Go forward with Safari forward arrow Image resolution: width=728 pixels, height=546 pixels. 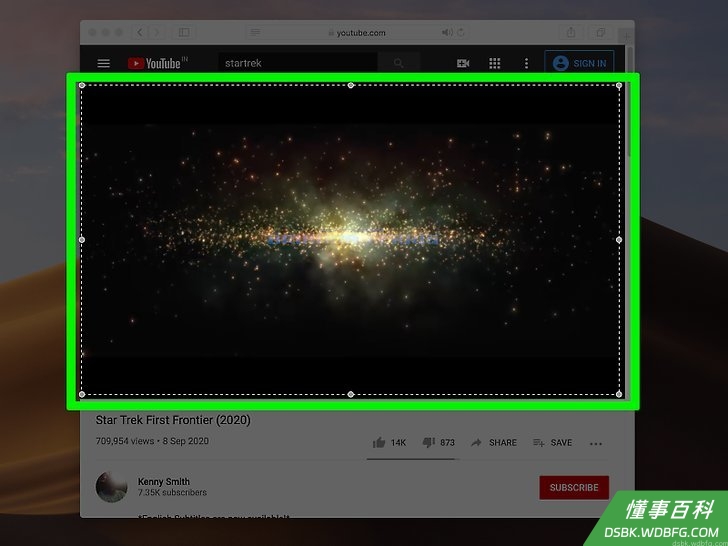point(157,32)
